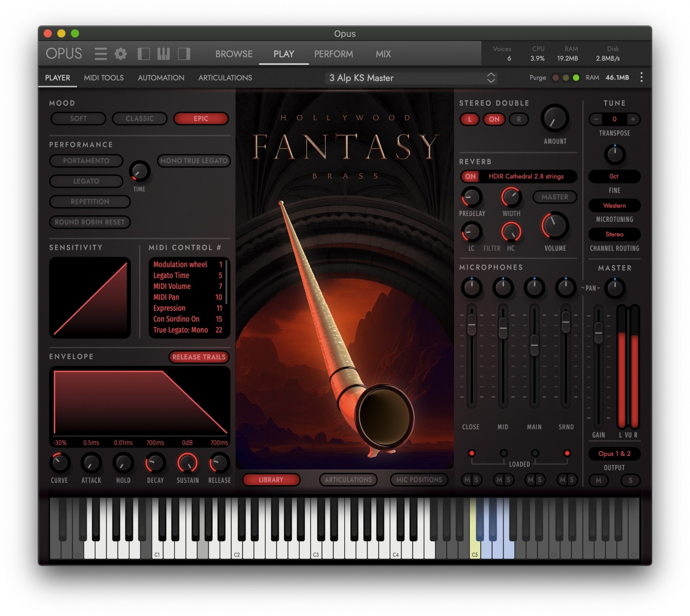Switch to the Mix page
The image size is (690, 616).
pos(383,54)
